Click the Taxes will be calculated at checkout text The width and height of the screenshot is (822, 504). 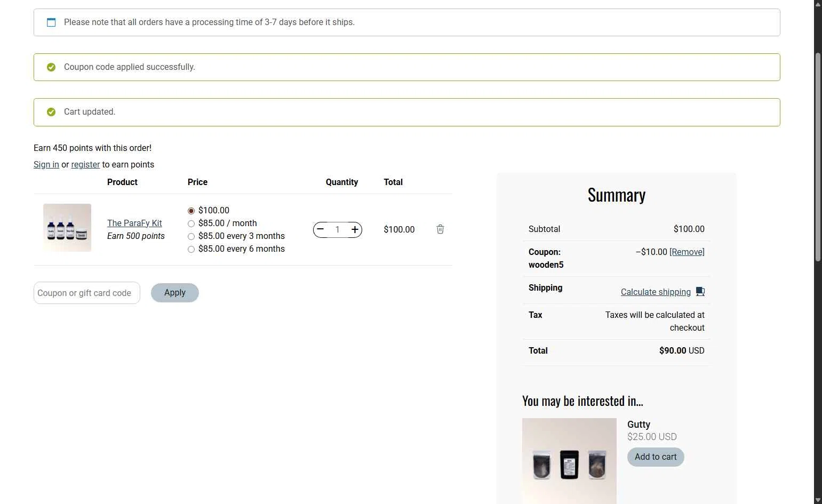pyautogui.click(x=655, y=321)
